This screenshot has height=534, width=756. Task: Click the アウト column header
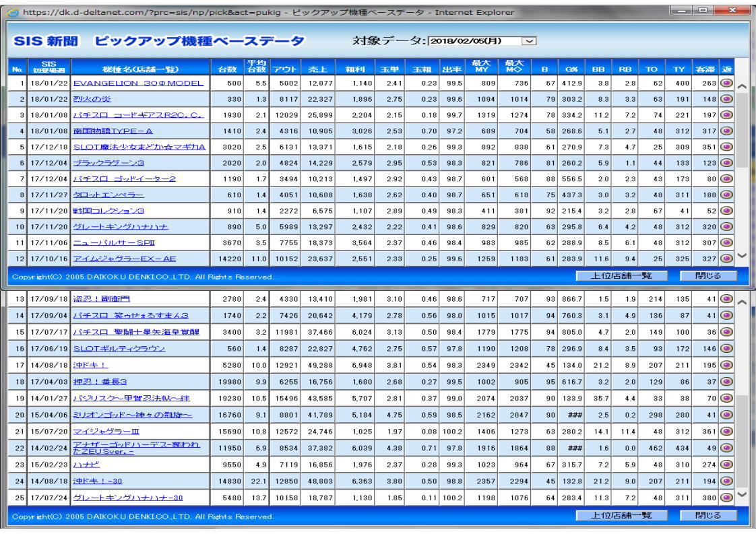[x=286, y=67]
